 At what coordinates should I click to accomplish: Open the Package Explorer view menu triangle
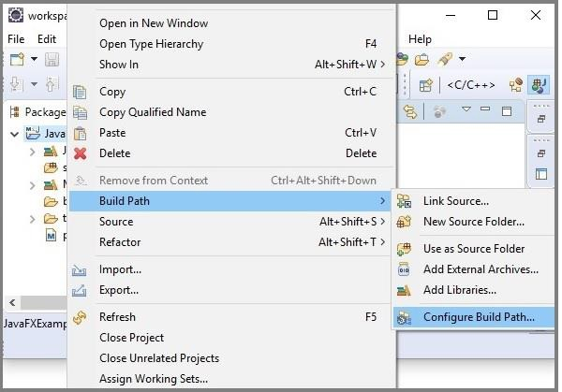(x=466, y=110)
